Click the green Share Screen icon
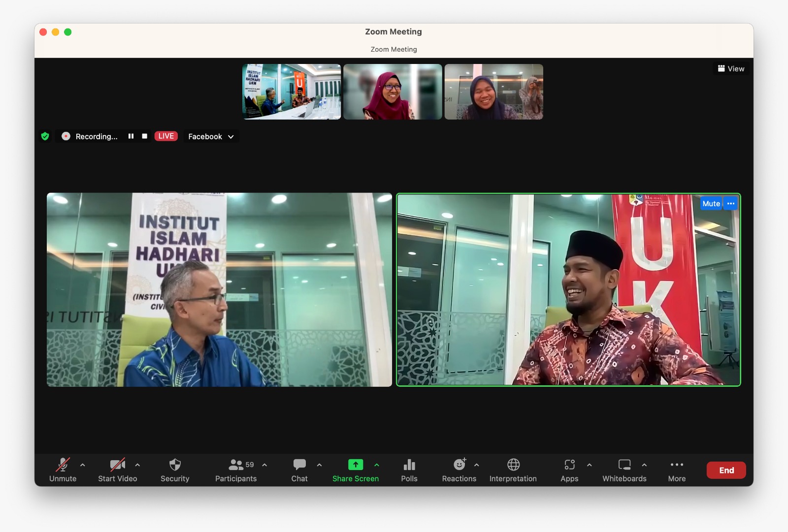 tap(355, 465)
